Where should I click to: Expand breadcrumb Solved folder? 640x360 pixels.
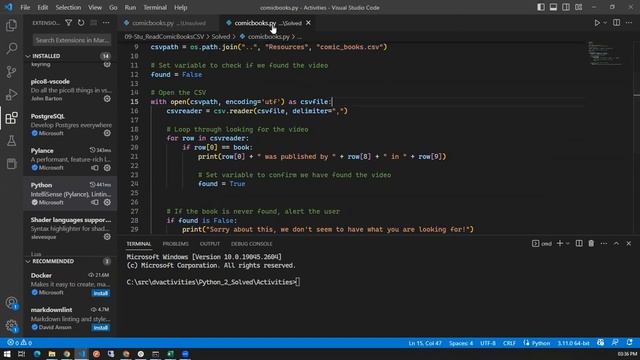221,37
